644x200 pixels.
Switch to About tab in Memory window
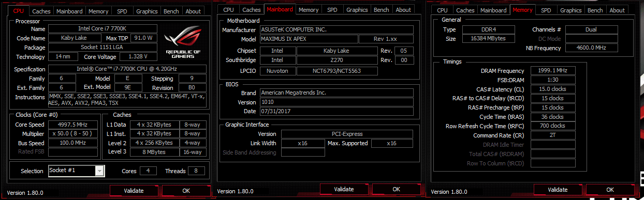pos(617,10)
